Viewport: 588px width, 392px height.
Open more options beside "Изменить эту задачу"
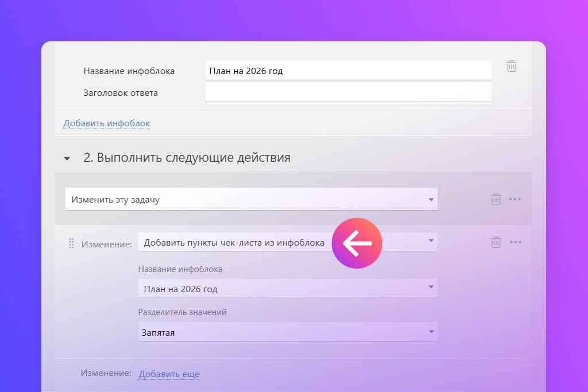(x=515, y=199)
